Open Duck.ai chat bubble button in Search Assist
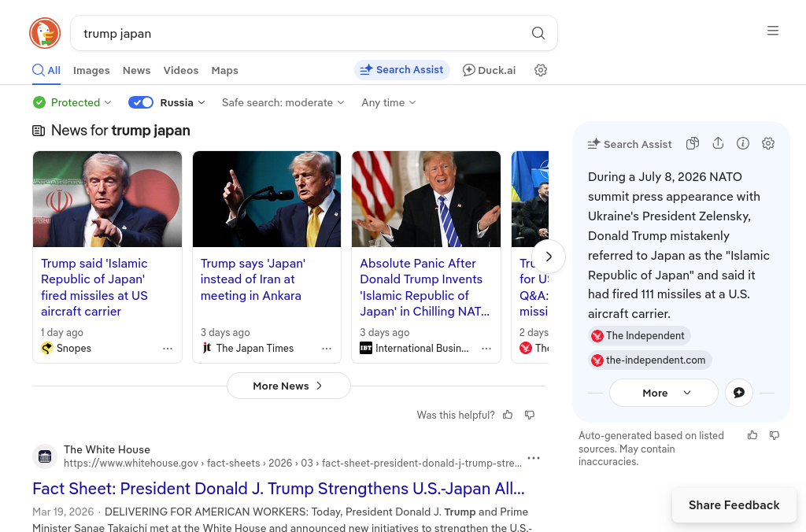The image size is (806, 532). (738, 393)
